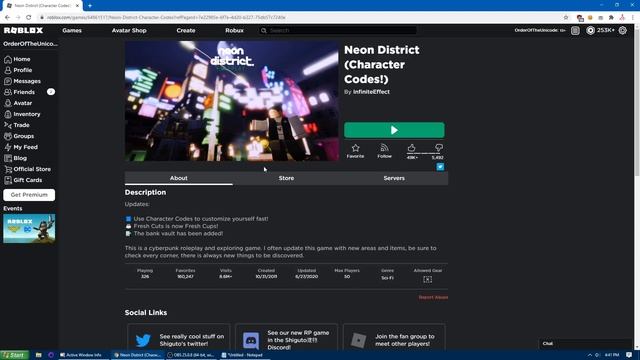
Task: Open the username link in the header
Action: click(540, 31)
